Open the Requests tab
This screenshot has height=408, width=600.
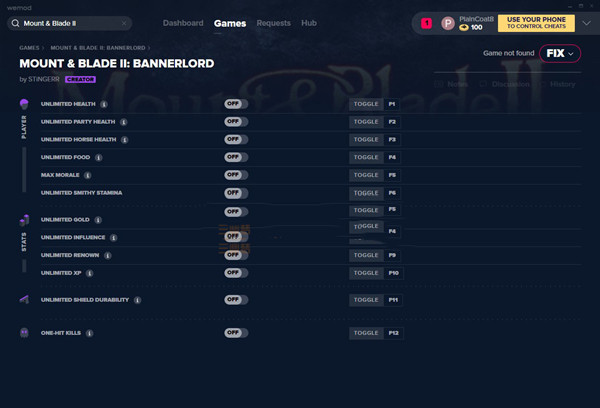[274, 23]
